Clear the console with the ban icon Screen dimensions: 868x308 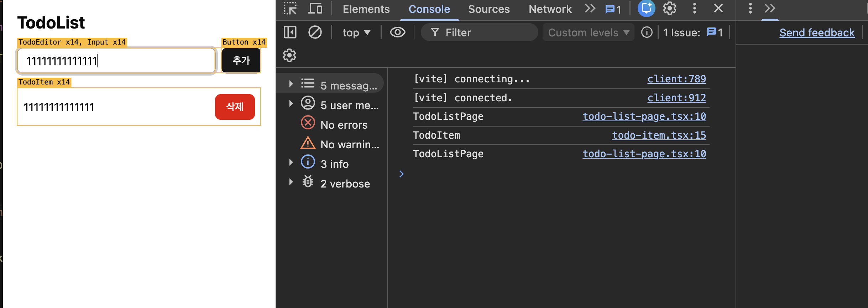click(x=315, y=32)
